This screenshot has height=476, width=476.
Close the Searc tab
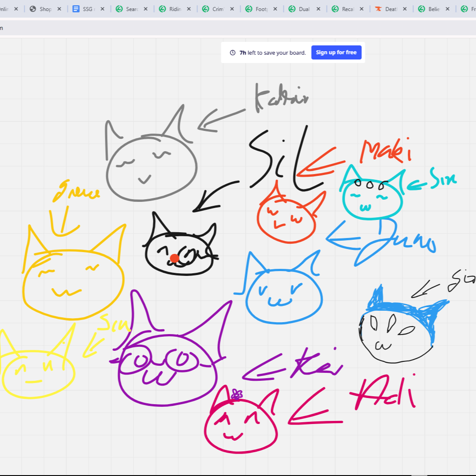pos(145,9)
